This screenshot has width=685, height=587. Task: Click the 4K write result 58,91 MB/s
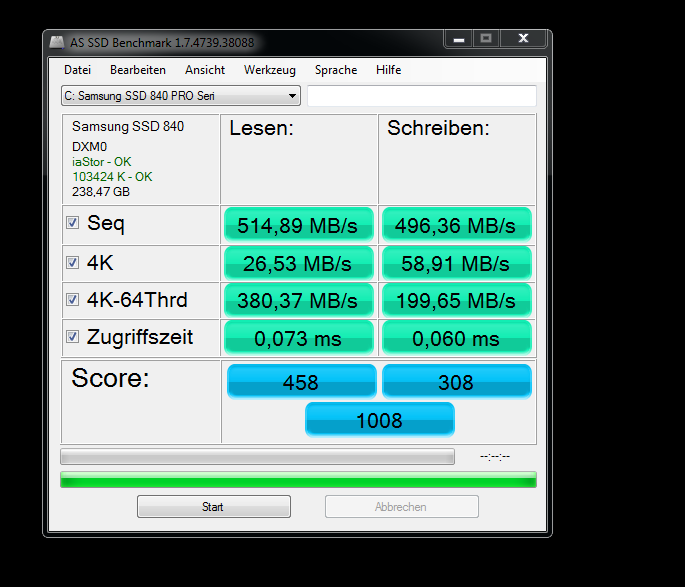pyautogui.click(x=457, y=263)
